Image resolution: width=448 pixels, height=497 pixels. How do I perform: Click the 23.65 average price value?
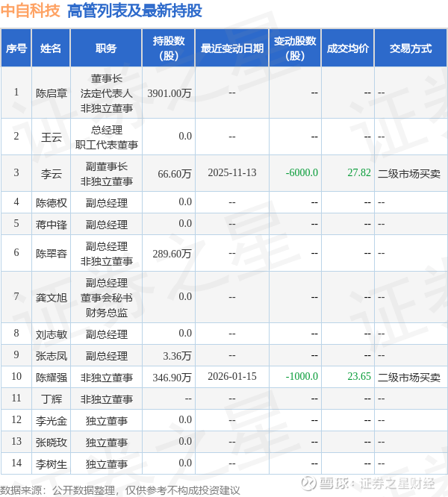(x=359, y=377)
